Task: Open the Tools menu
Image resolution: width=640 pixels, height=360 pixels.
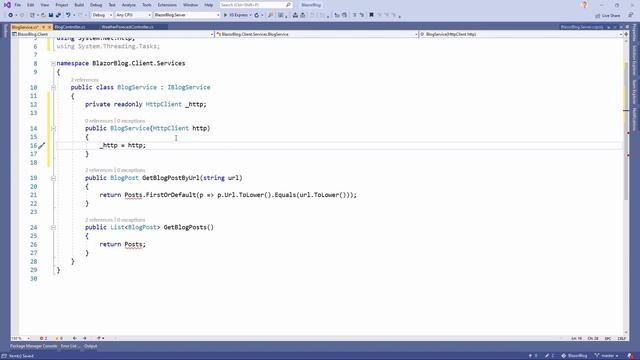Action: pyautogui.click(x=147, y=5)
